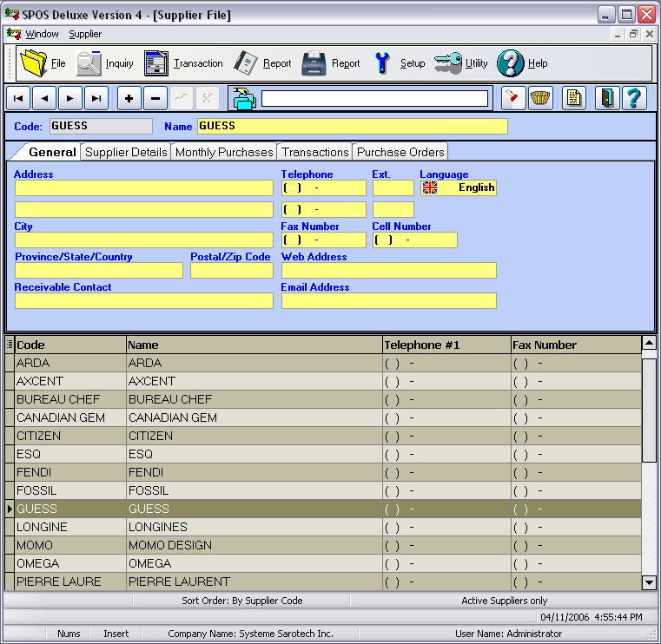Go to first supplier record

[18, 99]
